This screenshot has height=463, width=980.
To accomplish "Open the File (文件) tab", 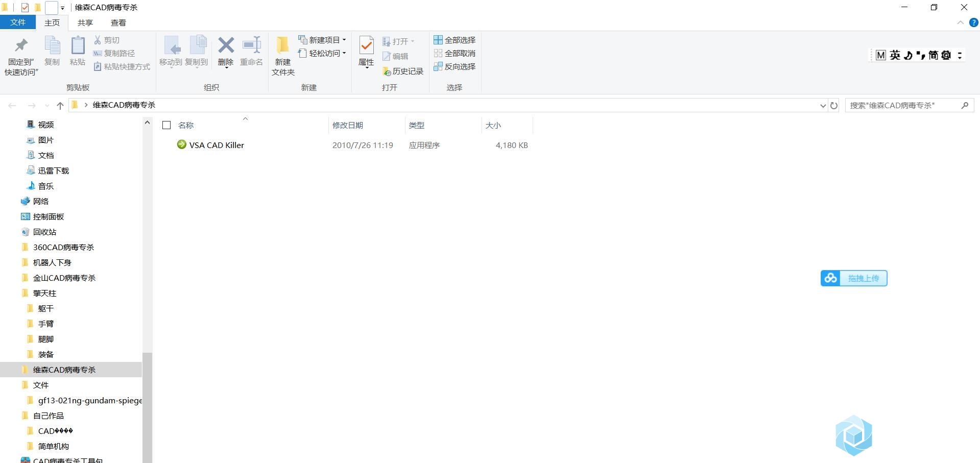I will [18, 22].
